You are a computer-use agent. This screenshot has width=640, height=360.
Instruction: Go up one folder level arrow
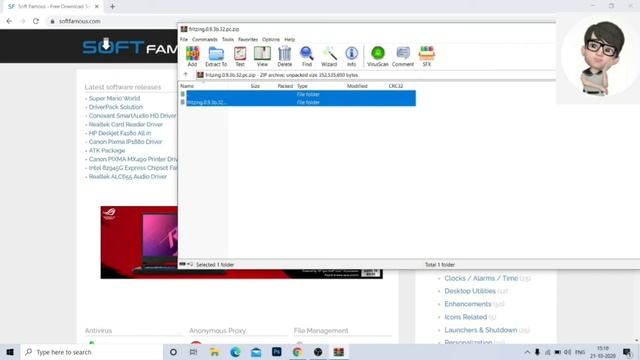pyautogui.click(x=186, y=75)
